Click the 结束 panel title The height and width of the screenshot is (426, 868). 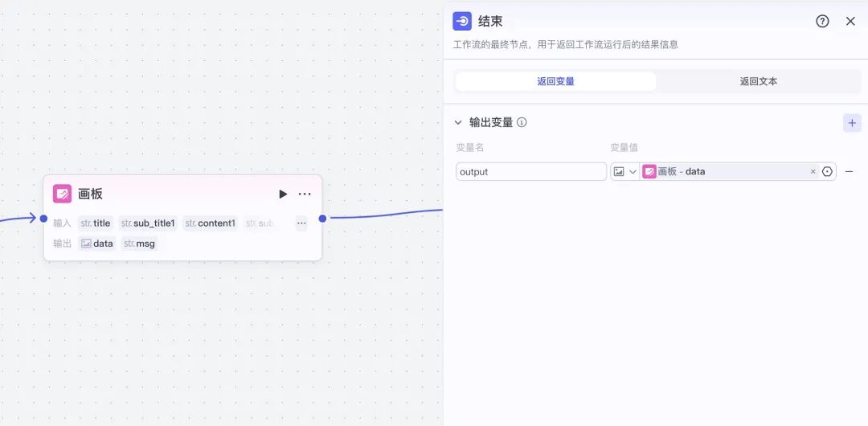coord(490,21)
